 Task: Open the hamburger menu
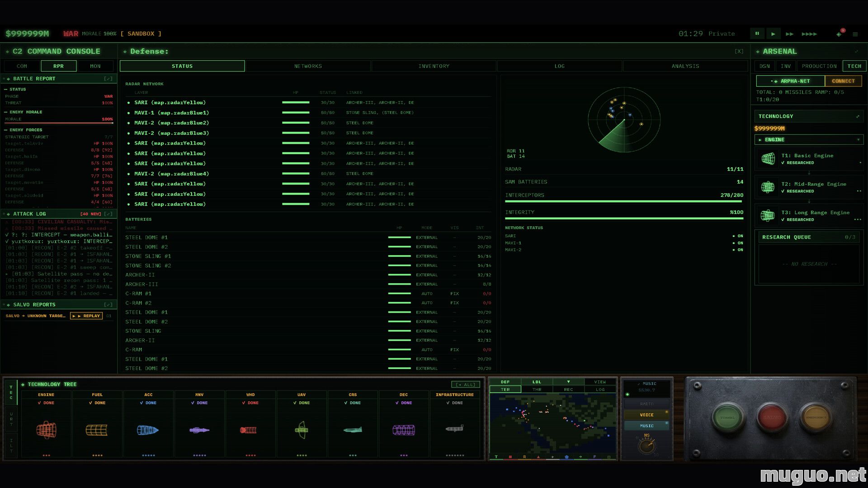click(x=855, y=34)
